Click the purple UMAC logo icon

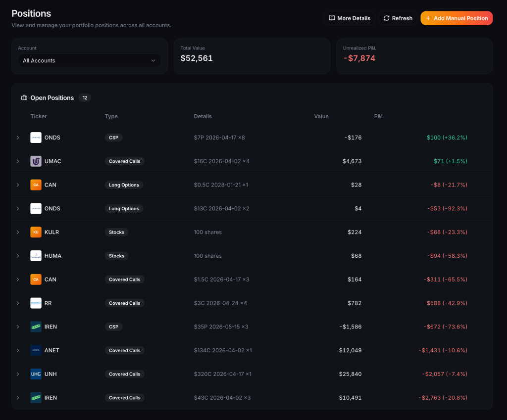tap(36, 161)
